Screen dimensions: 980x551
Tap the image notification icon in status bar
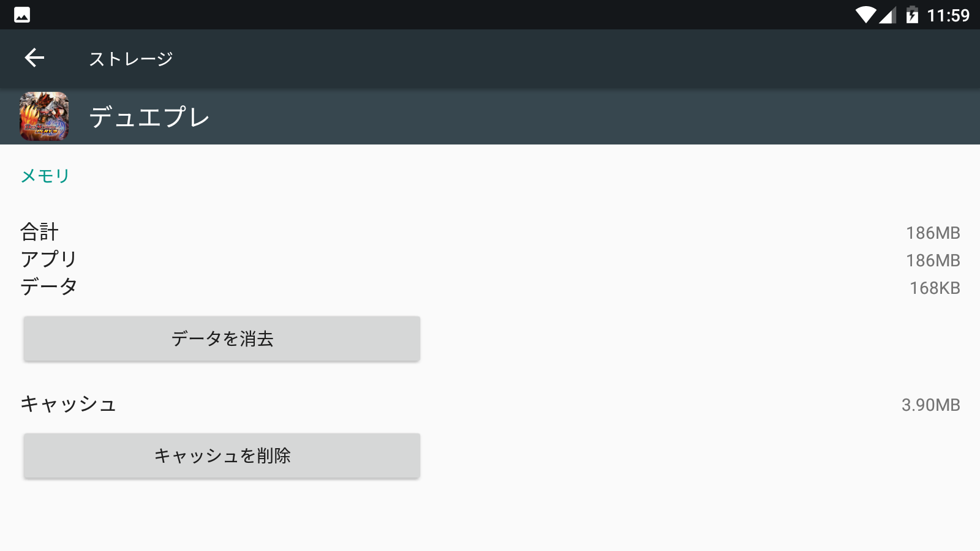pos(22,15)
